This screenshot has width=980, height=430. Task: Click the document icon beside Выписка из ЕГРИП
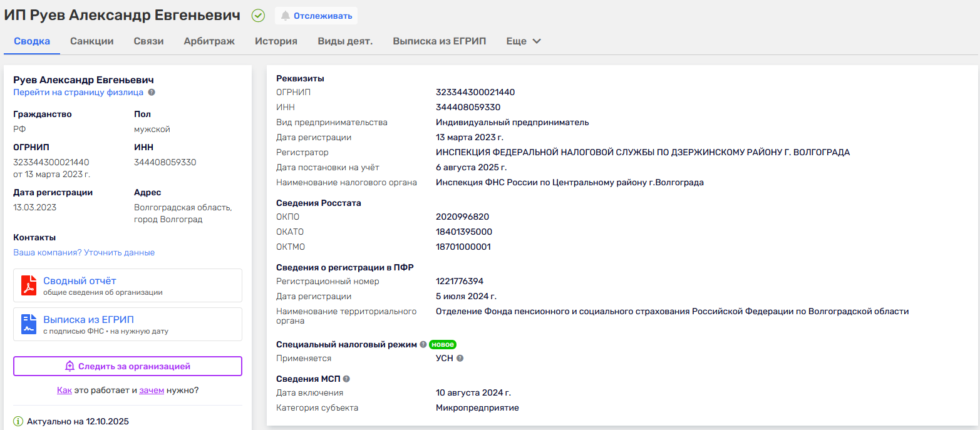[29, 324]
